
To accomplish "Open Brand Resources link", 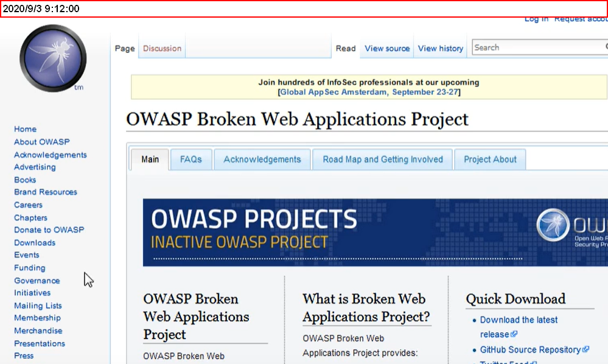I will (46, 192).
